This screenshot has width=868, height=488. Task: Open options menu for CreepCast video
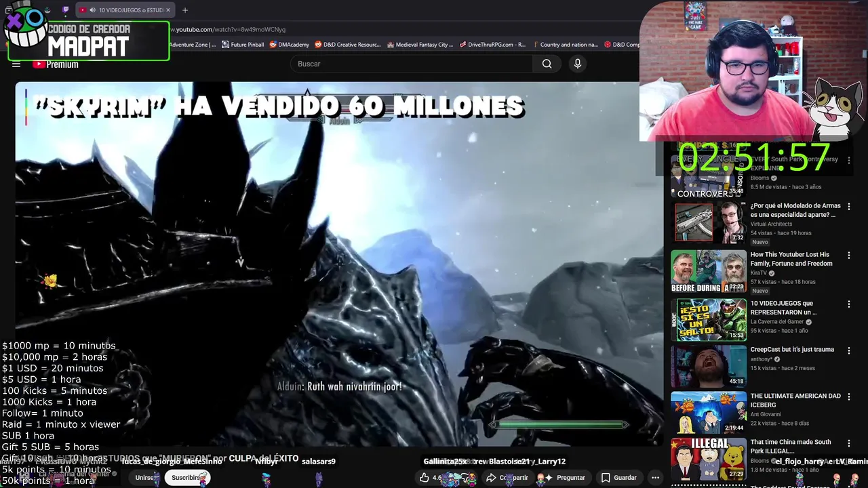click(x=848, y=350)
